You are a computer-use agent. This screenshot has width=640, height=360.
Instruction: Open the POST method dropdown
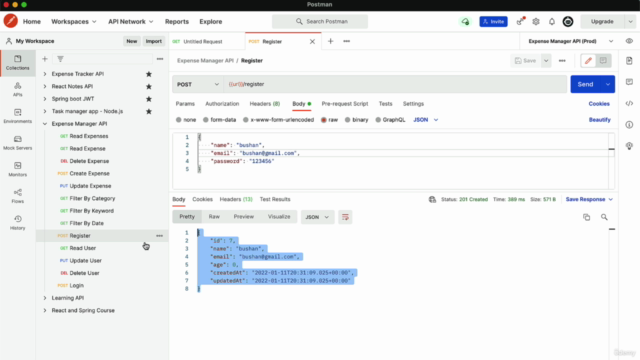click(198, 84)
